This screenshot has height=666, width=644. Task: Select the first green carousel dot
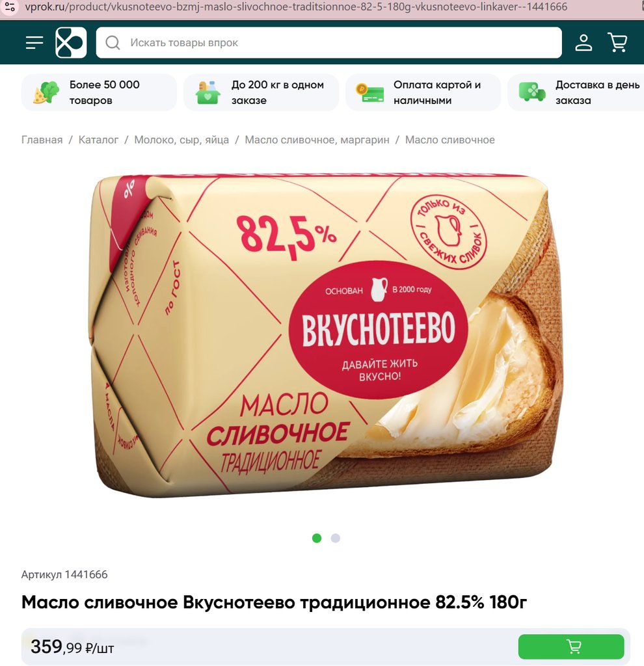pyautogui.click(x=317, y=538)
